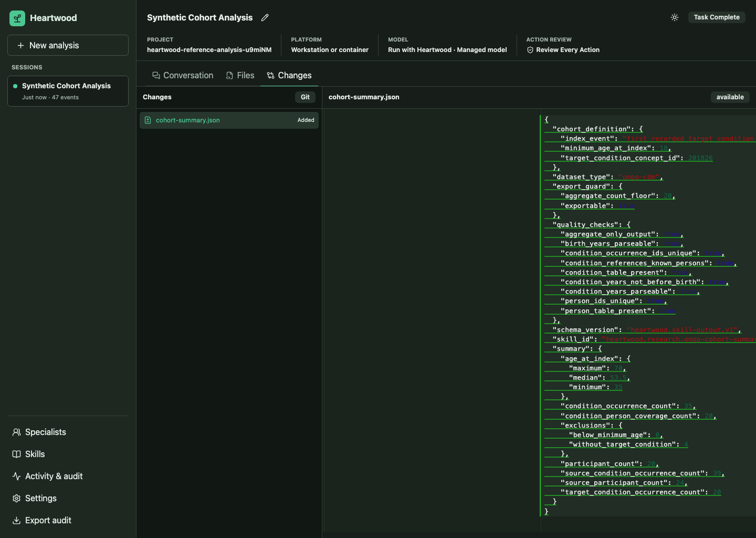The image size is (756, 538).
Task: Click the Task Complete button
Action: click(717, 17)
